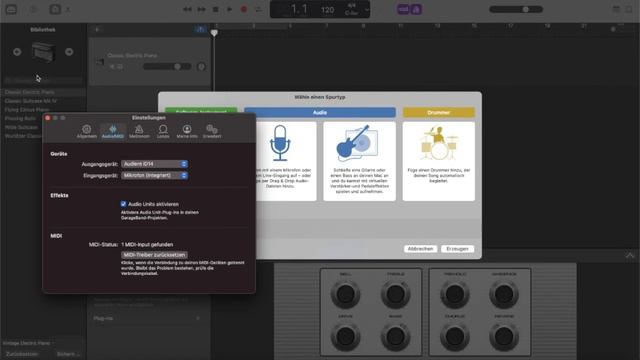
Task: Choose the drummer track option card
Action: coord(438,161)
